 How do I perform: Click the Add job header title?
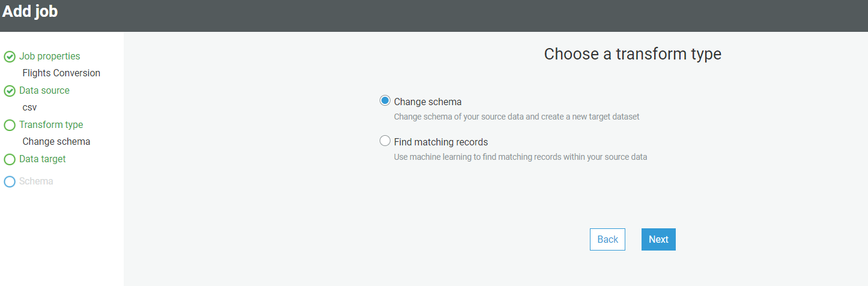click(30, 11)
